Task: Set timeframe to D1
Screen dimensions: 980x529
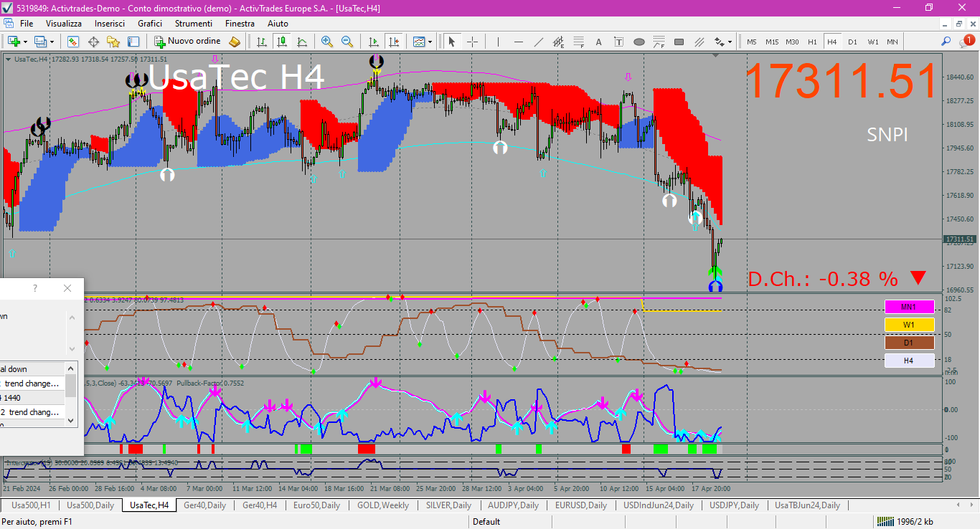Action: (852, 42)
